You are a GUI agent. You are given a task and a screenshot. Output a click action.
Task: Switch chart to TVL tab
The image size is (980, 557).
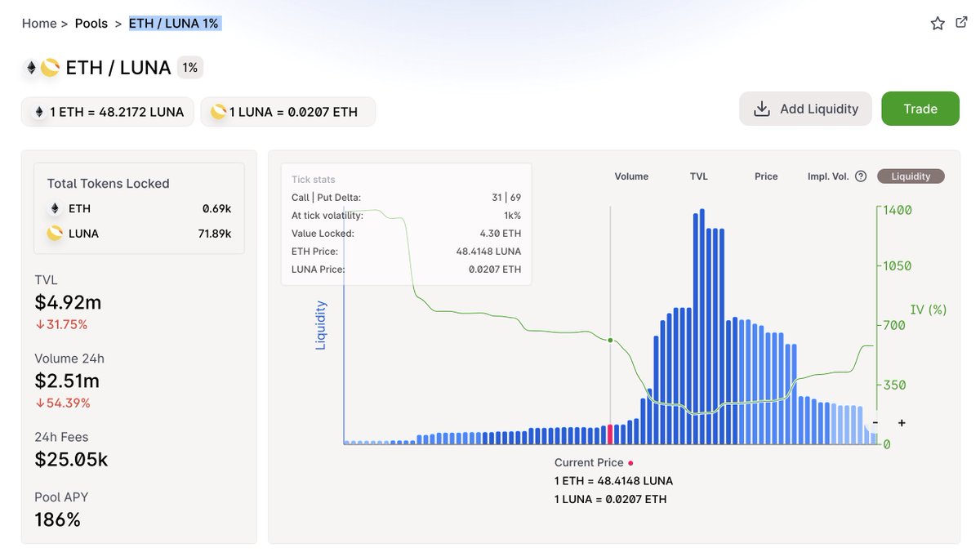click(x=699, y=176)
